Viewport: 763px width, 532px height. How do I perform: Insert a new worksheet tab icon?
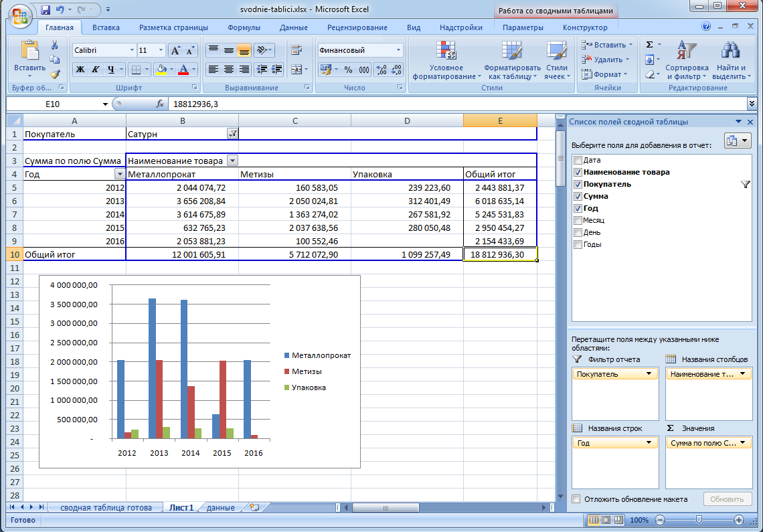click(x=254, y=507)
